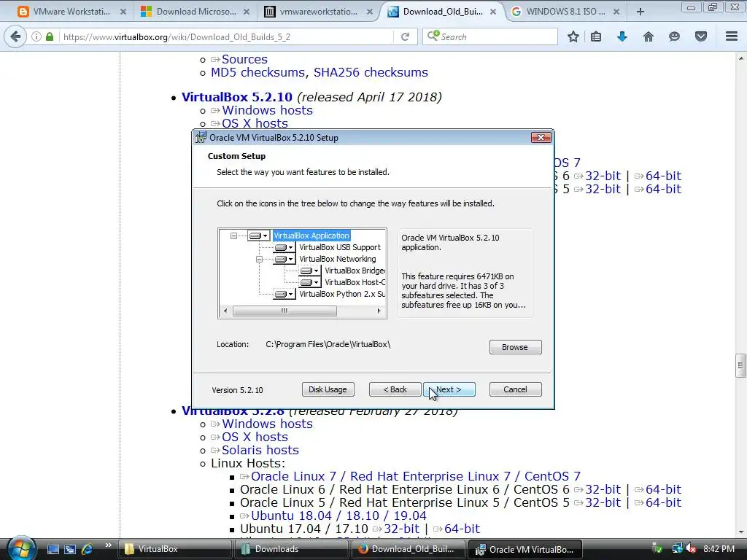Viewport: 747px width, 560px height.
Task: Click the reload page icon
Action: (x=405, y=36)
